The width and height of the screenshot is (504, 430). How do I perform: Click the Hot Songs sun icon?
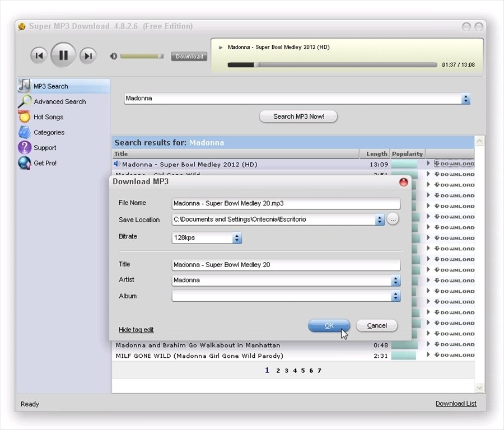pos(25,116)
